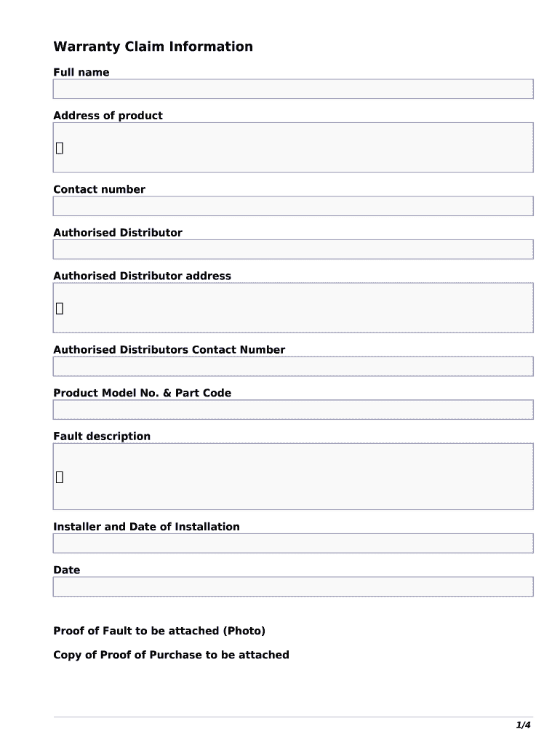The image size is (560, 745).
Task: Click the Proof of Fault (Photo) text
Action: coord(159,631)
